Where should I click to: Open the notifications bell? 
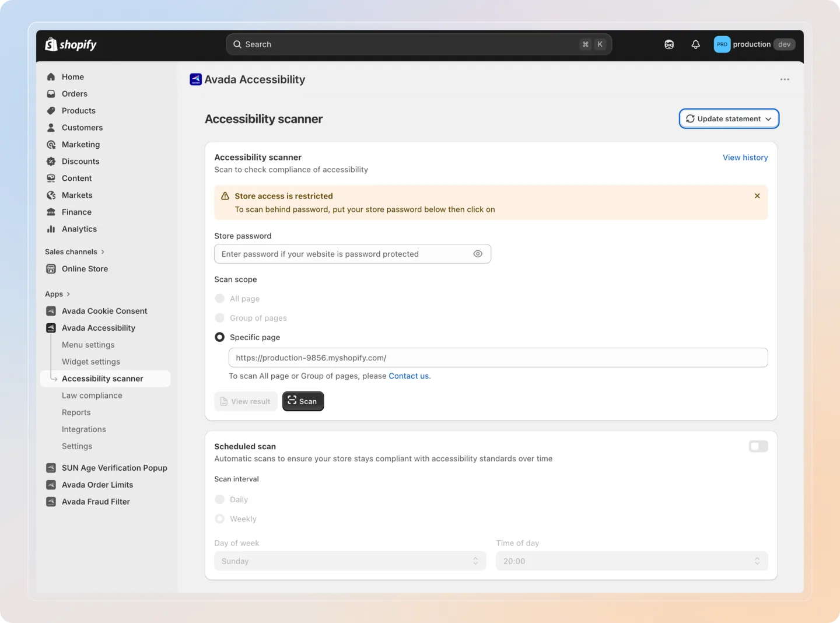click(695, 44)
